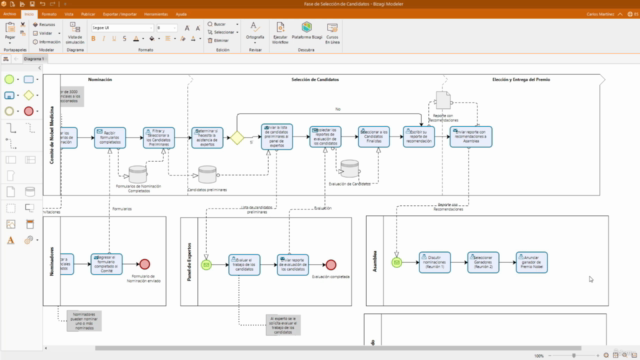
Task: Open the fill color dropdown arrow
Action: [159, 39]
